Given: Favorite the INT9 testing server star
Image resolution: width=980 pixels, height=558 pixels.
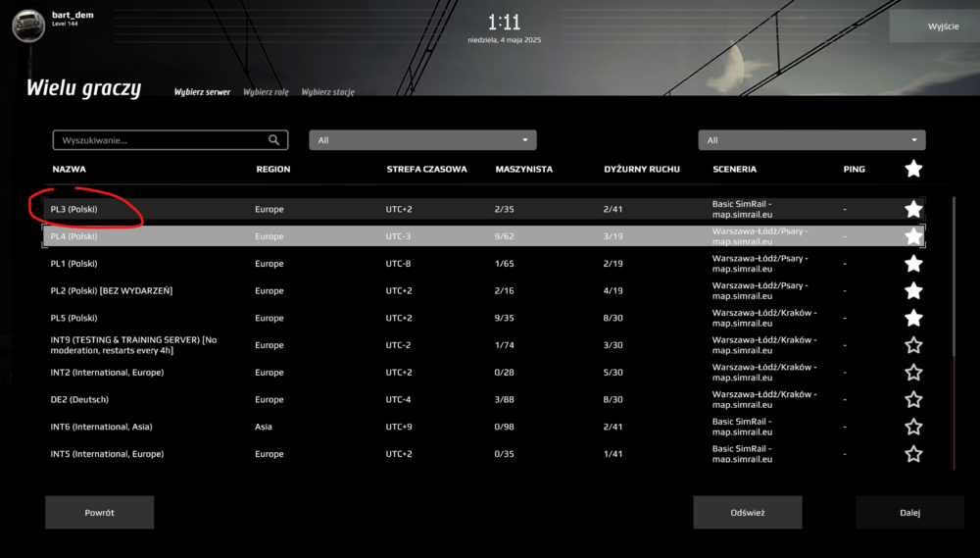Looking at the screenshot, I should click(x=913, y=345).
